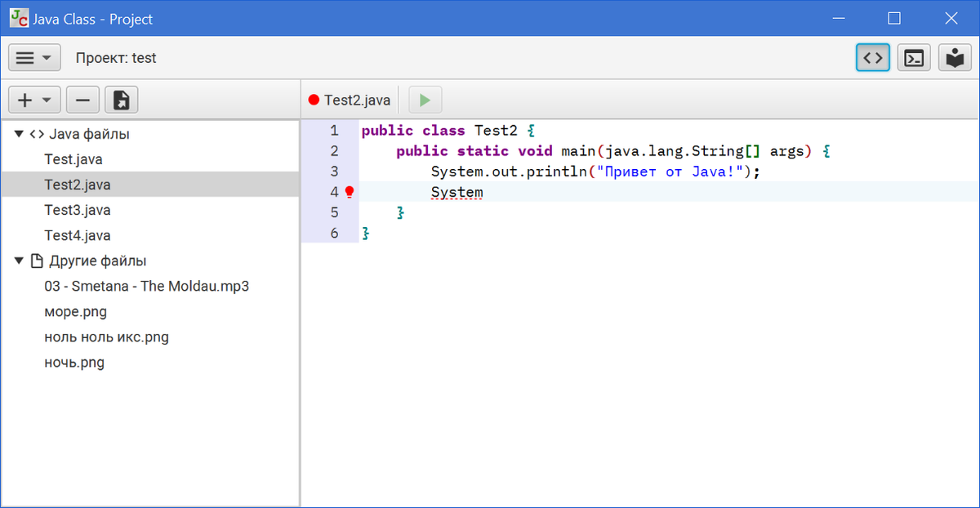Close the Java Class window
The height and width of the screenshot is (508, 980).
[x=951, y=18]
